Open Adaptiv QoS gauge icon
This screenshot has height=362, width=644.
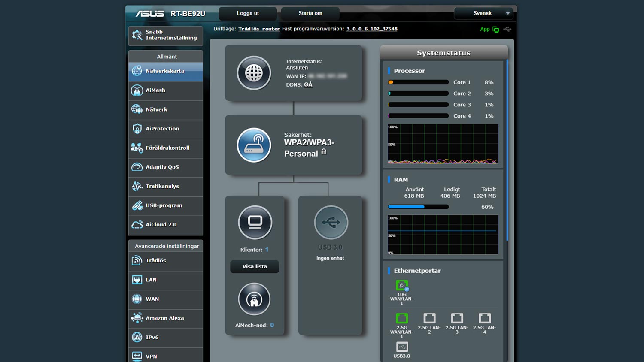tap(137, 167)
